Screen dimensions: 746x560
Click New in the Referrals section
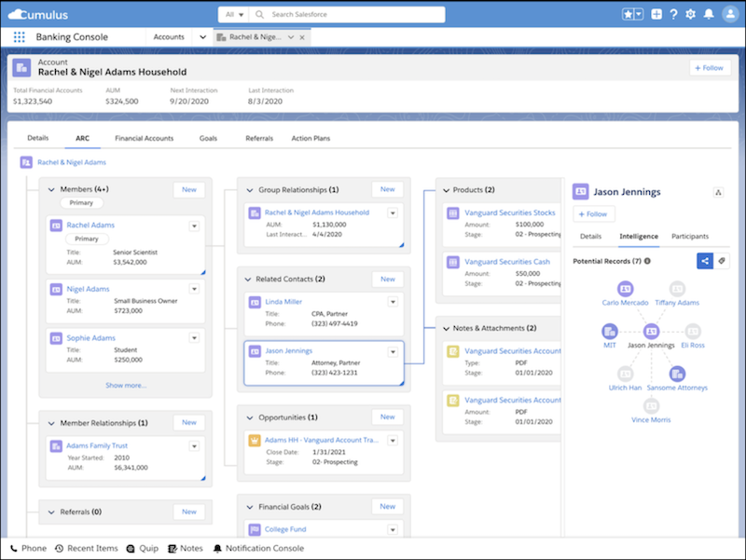pos(189,512)
